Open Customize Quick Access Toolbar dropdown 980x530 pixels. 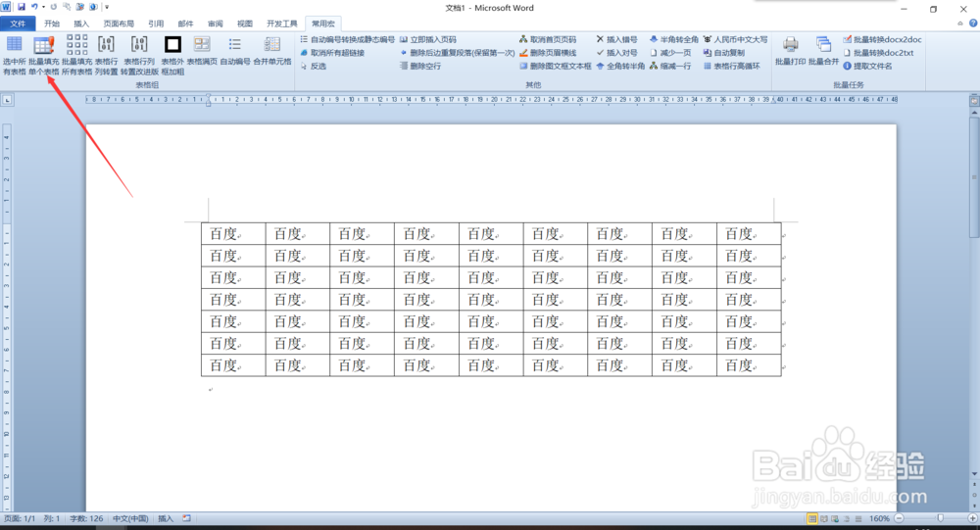point(107,7)
